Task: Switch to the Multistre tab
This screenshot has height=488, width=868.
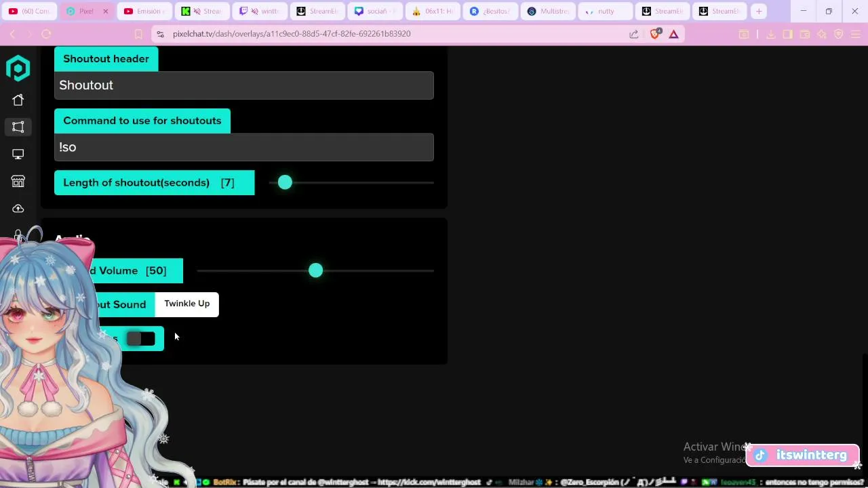Action: coord(548,11)
